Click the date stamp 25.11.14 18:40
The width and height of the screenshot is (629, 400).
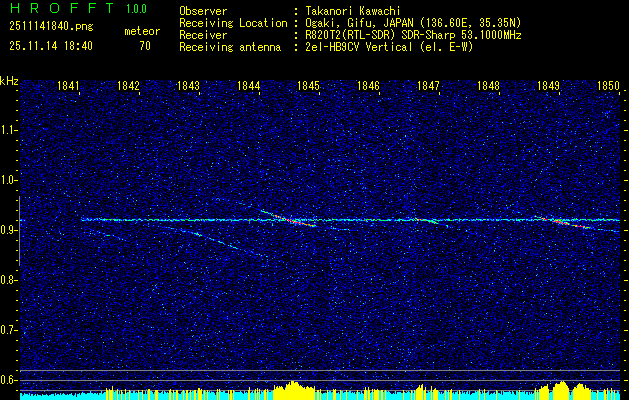(51, 46)
